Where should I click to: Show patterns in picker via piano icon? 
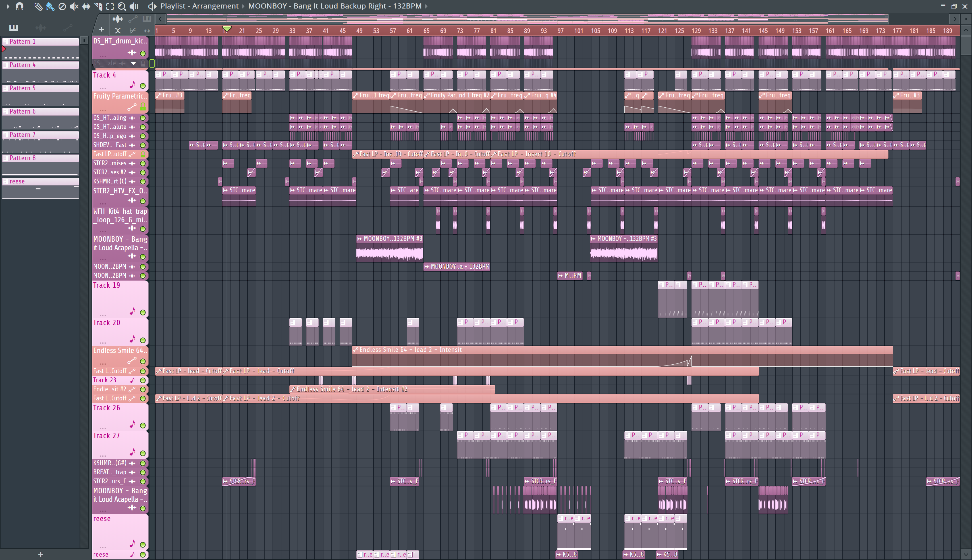pos(13,27)
